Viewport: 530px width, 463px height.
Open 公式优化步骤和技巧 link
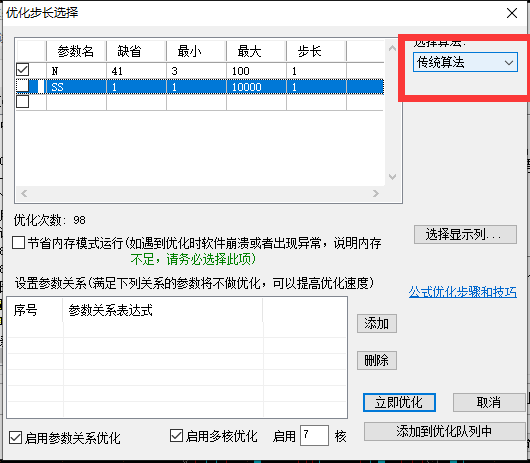(462, 292)
